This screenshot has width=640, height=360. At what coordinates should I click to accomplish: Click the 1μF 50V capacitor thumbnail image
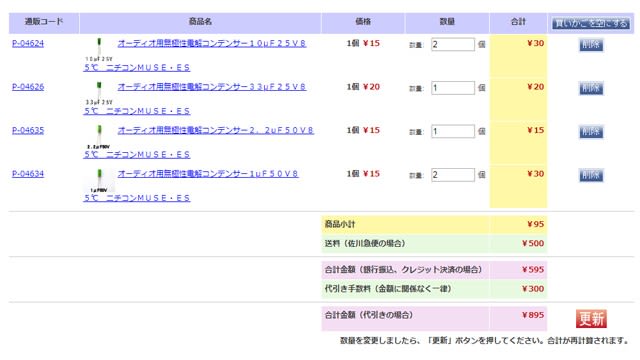pyautogui.click(x=99, y=180)
